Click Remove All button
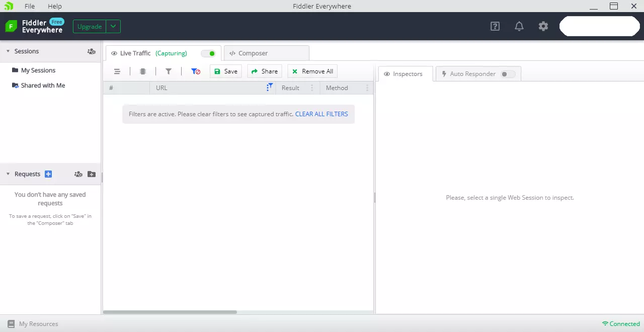This screenshot has height=332, width=644. click(x=312, y=71)
